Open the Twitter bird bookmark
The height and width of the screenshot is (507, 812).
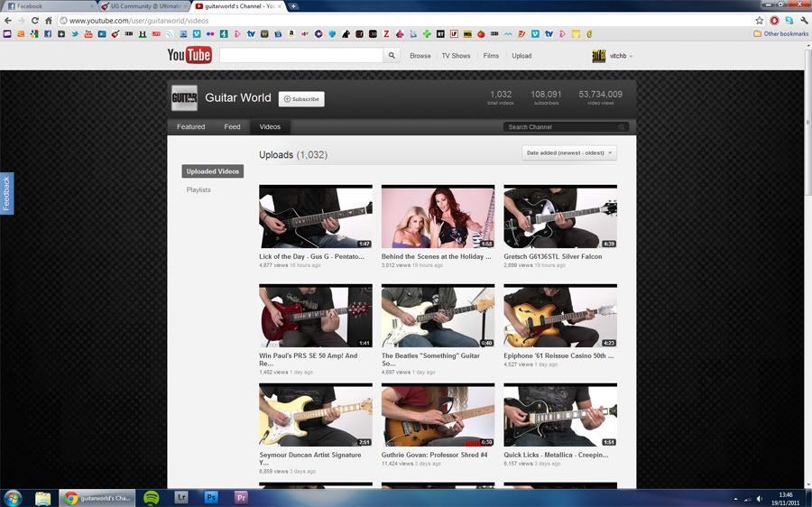(75, 34)
